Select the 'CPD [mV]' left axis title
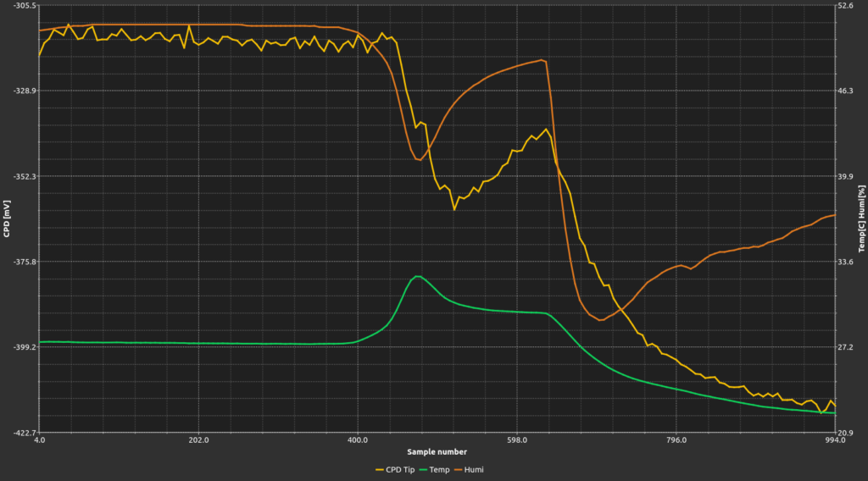 coord(7,218)
